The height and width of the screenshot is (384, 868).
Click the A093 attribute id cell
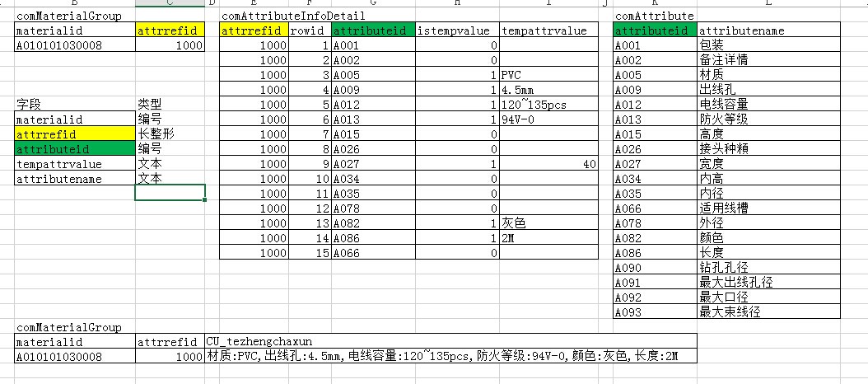point(656,312)
